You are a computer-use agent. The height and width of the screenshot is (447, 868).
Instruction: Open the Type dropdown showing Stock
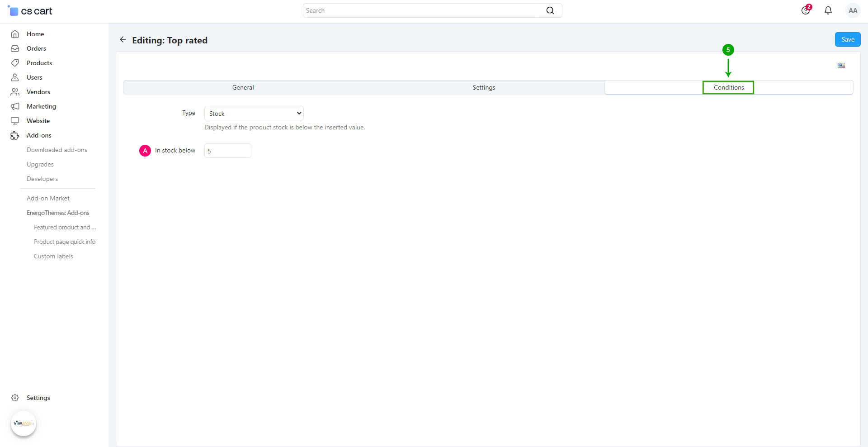coord(254,113)
